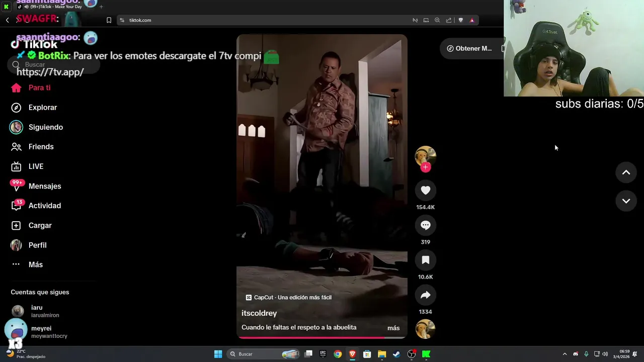Open the sound disc under share
Screen dimensions: 644x362
click(426, 329)
